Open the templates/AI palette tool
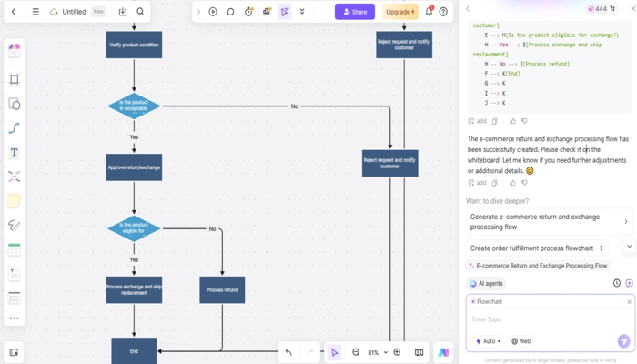This screenshot has width=637, height=364. point(15,49)
